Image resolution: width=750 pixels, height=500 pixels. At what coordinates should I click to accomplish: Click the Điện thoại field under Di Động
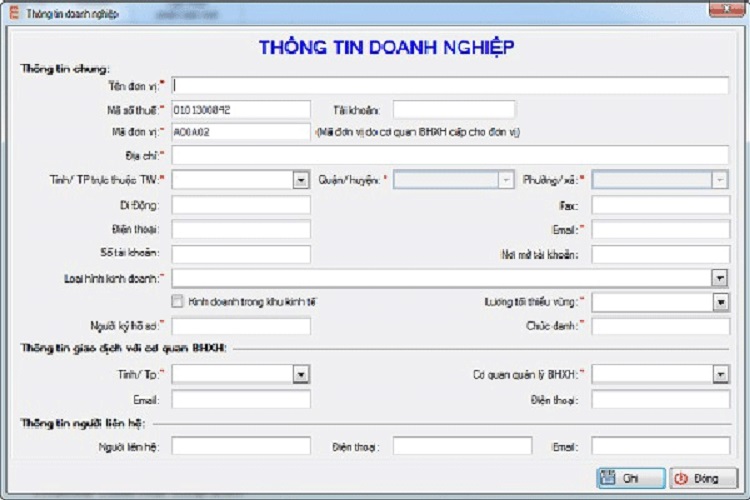click(241, 229)
